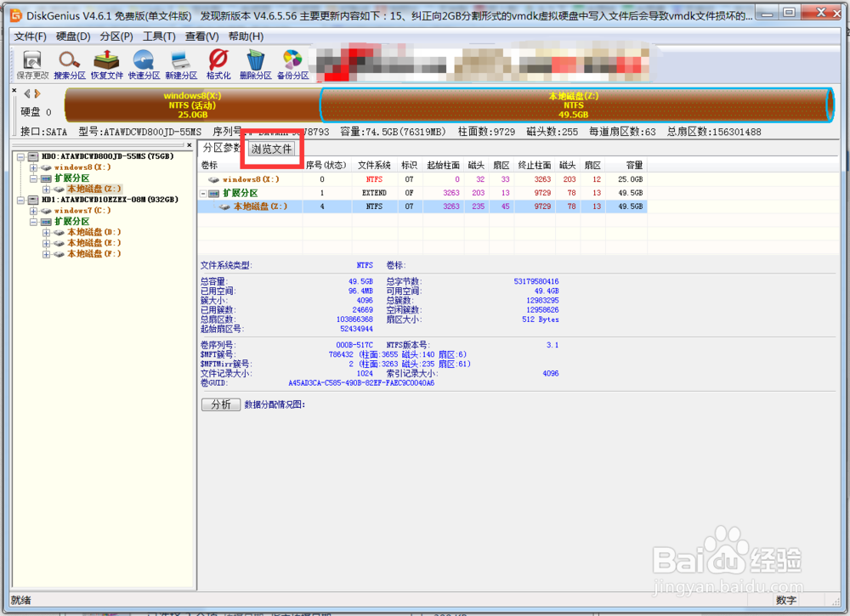
Task: Click the 容量 column header
Action: tap(626, 165)
